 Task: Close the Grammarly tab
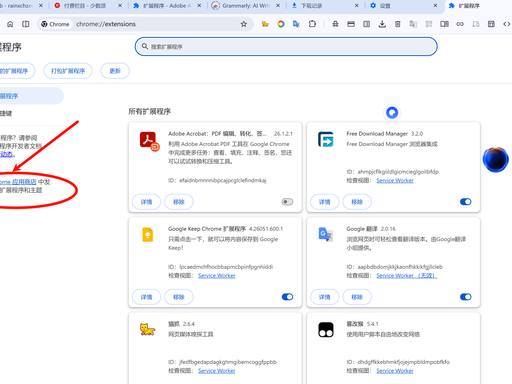pyautogui.click(x=278, y=6)
